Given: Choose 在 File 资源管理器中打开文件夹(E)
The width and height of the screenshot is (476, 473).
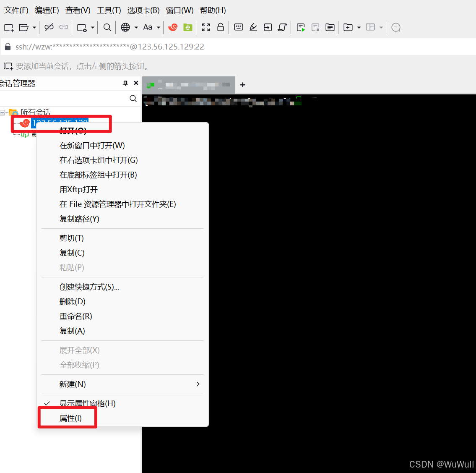Looking at the screenshot, I should pos(122,204).
